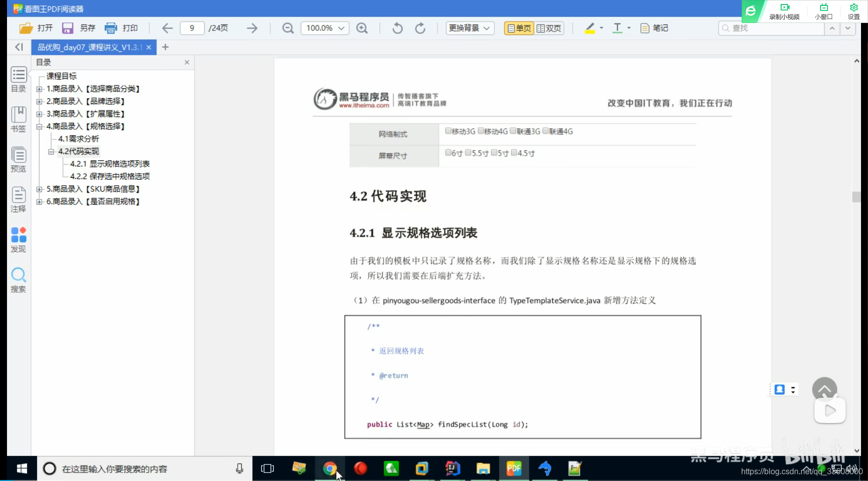Open IntelliJ IDEA from the taskbar
Viewport: 868px width, 481px height.
[452, 469]
